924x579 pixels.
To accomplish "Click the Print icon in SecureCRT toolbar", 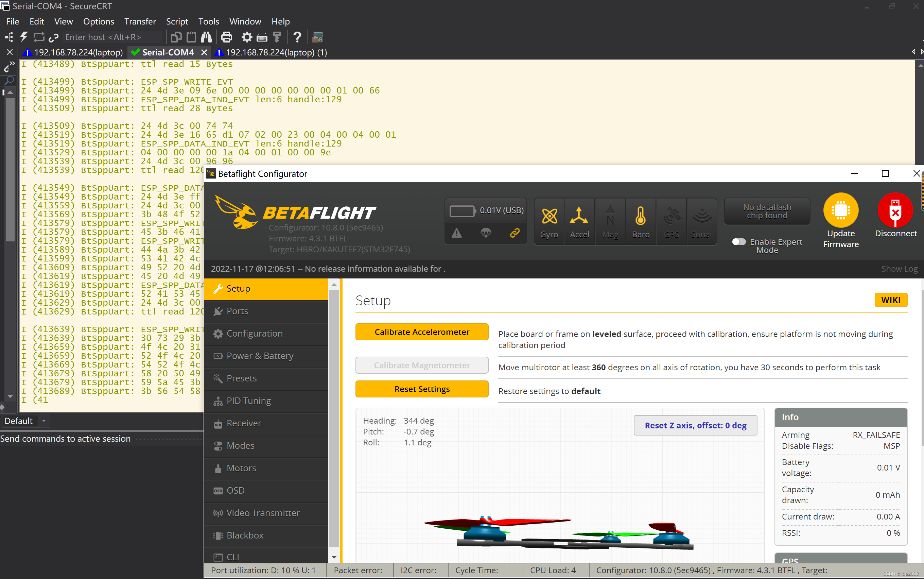I will click(227, 37).
